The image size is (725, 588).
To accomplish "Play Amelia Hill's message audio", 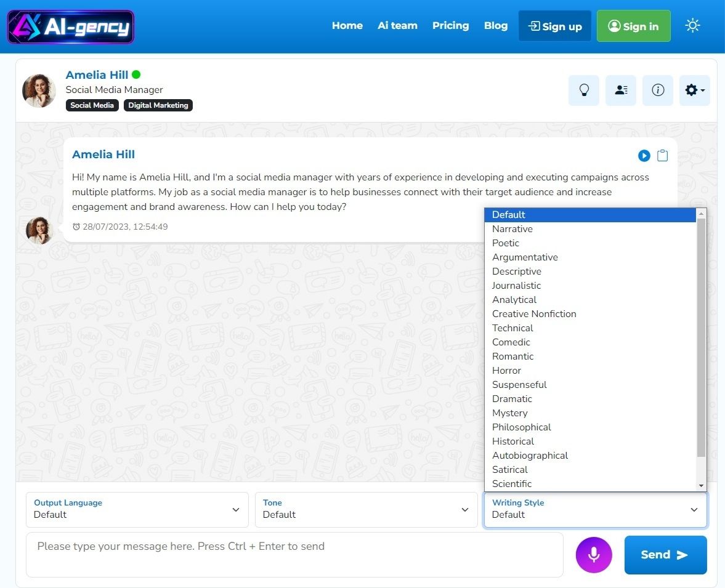I will click(x=644, y=156).
